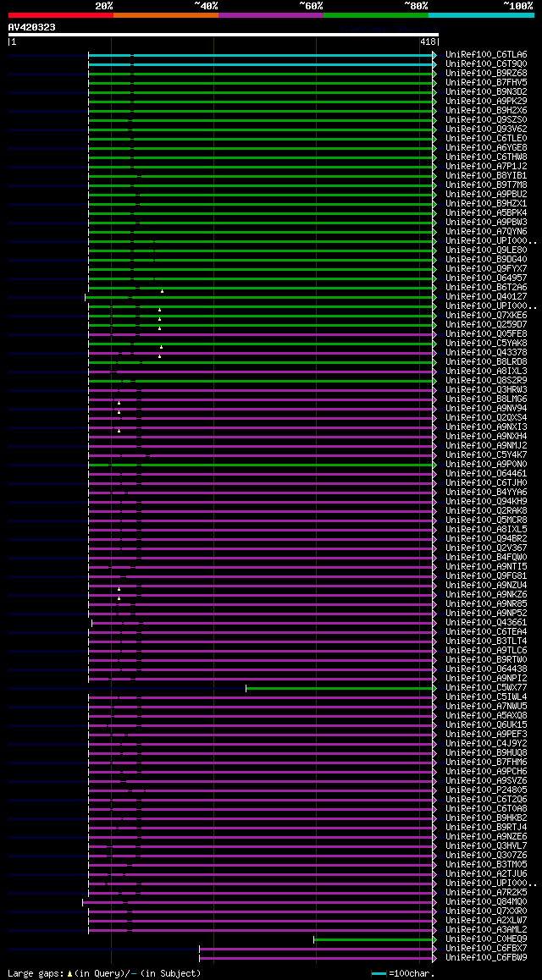This screenshot has width=542, height=980.
Task: Click the white query sequence bar
Action: tap(224, 35)
